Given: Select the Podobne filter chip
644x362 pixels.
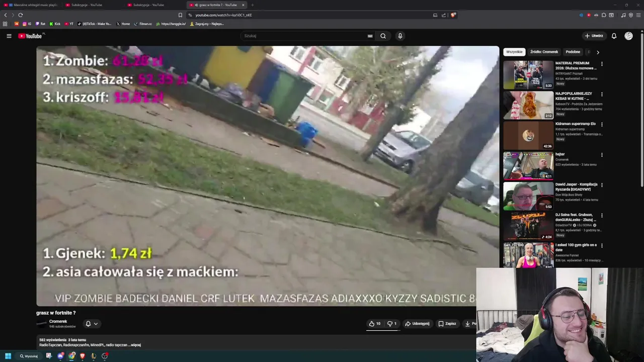Looking at the screenshot, I should 573,52.
